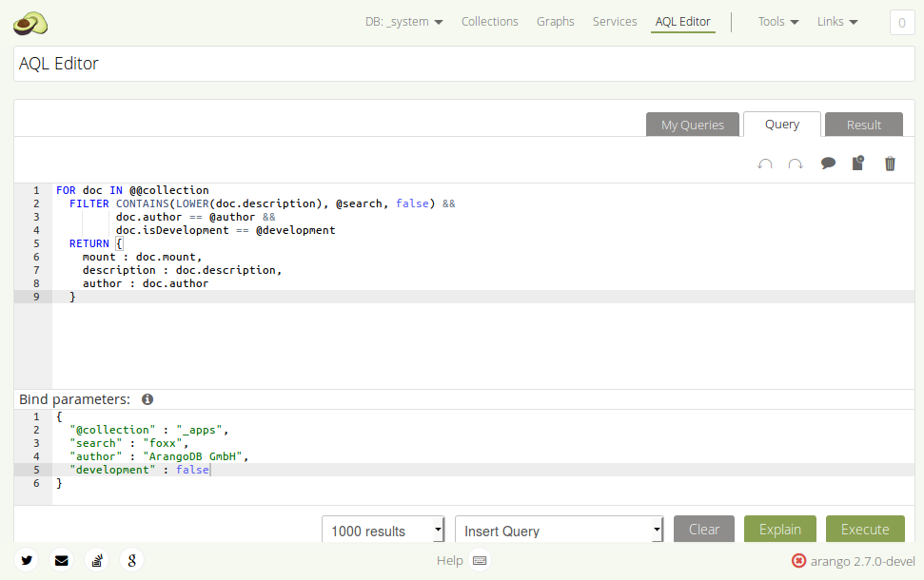The image size is (924, 580).
Task: Delete the query with the trash icon
Action: point(890,164)
